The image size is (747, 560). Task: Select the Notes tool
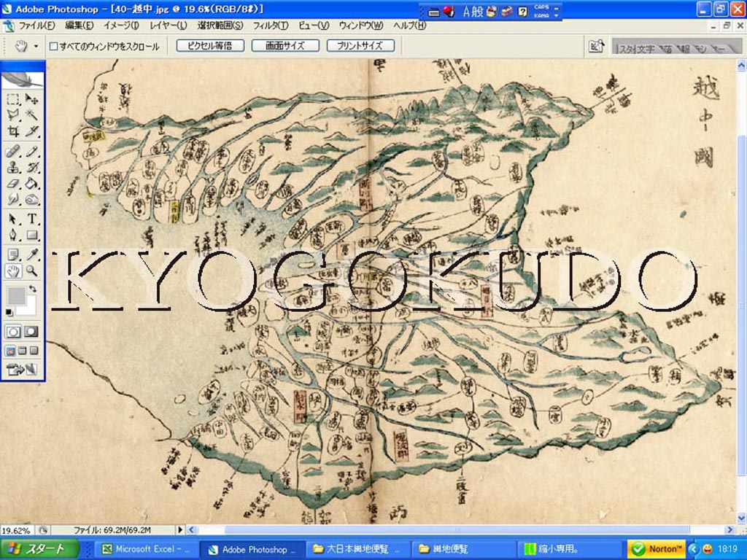(13, 255)
